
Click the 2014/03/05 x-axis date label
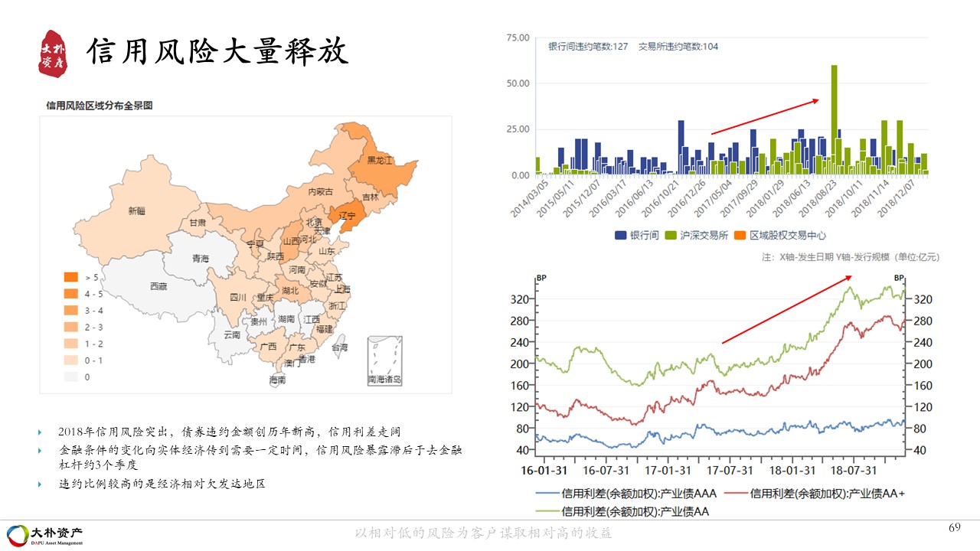click(x=531, y=198)
